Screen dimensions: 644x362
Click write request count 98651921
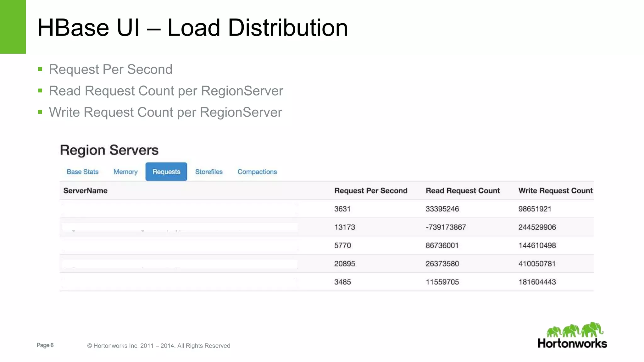click(535, 209)
